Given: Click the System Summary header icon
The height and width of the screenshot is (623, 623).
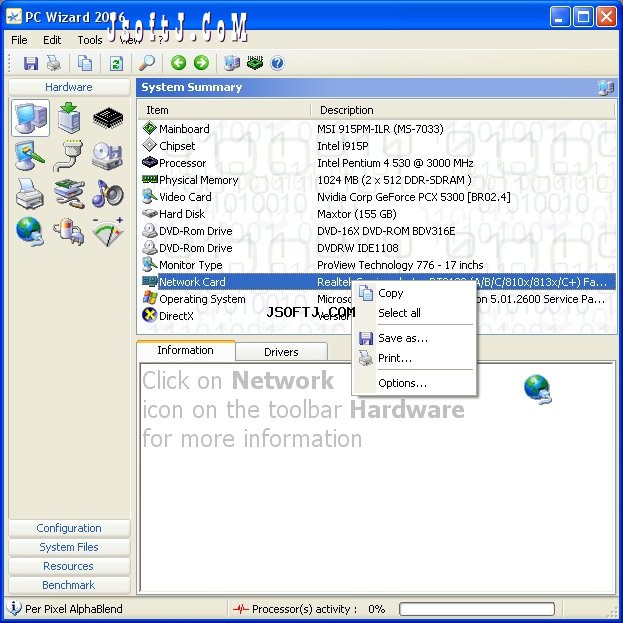Looking at the screenshot, I should [x=606, y=87].
